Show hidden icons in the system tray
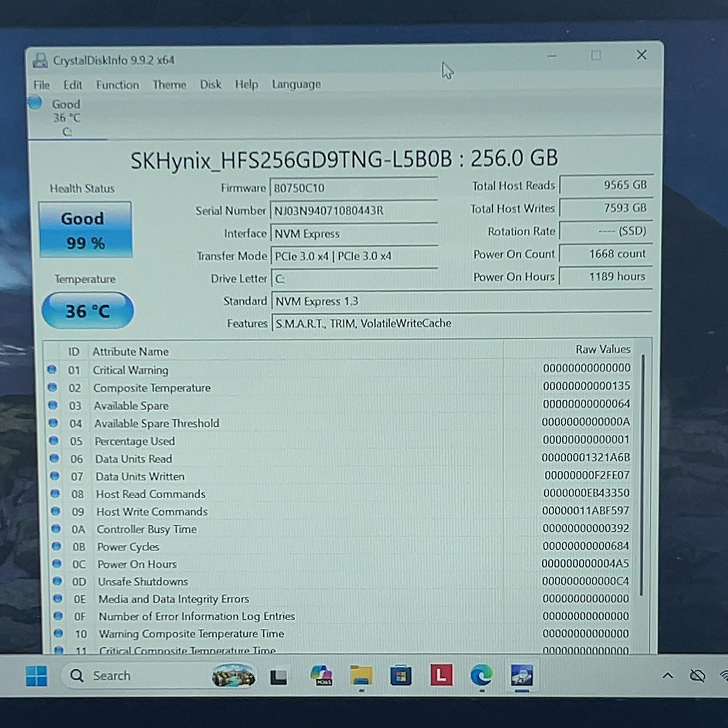Screen dimensions: 728x728 click(667, 675)
